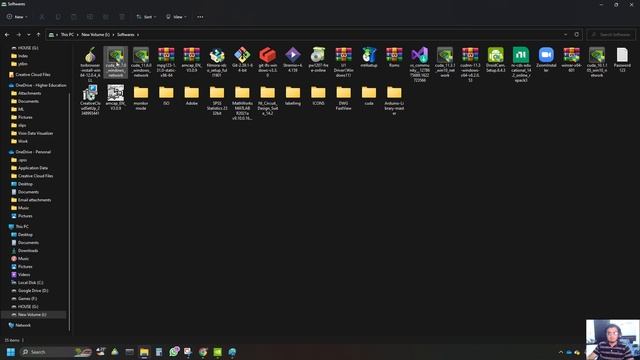
Task: Click the Cut toolbar icon
Action: coord(42,17)
